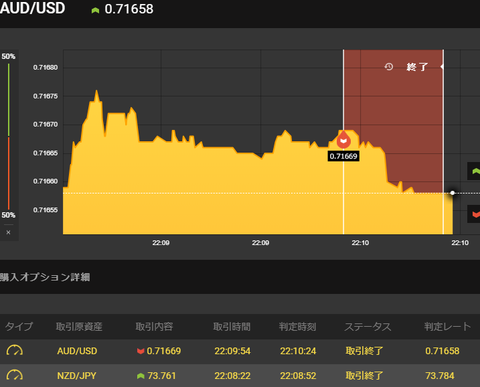Click the 購入オプション詳細 heading
The image size is (480, 387).
click(45, 277)
